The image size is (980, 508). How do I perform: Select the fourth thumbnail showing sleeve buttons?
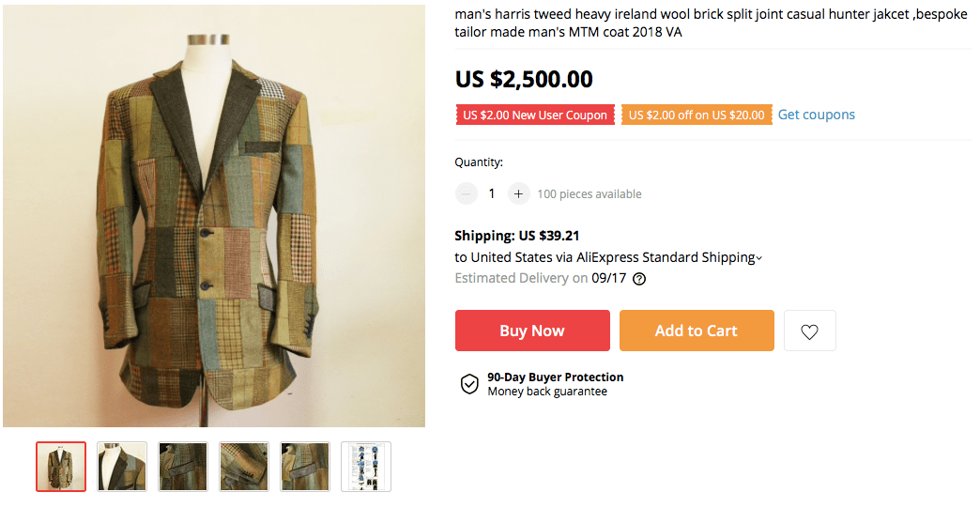tap(244, 467)
